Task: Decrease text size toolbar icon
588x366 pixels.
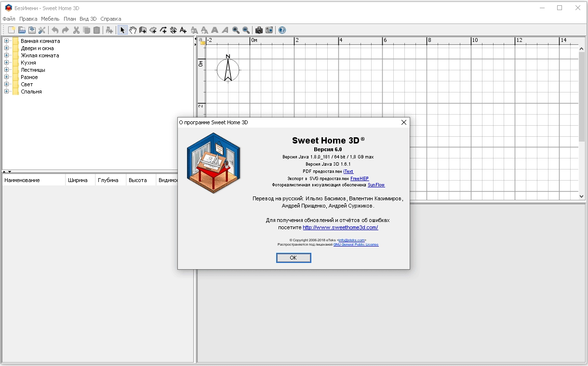Action: coord(204,30)
